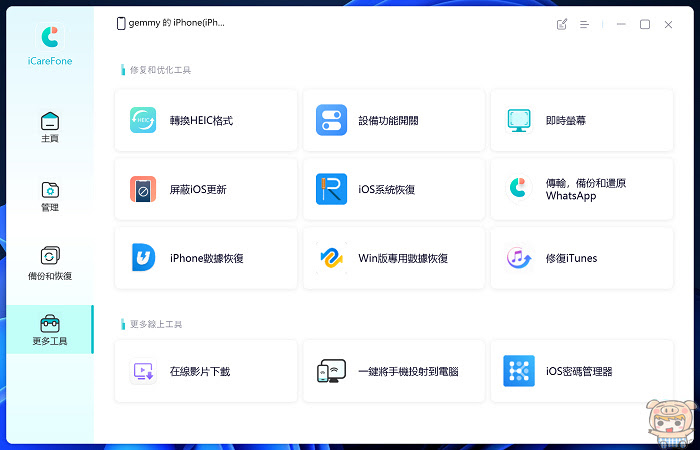Click the WhatsApp transfer backup icon

pos(519,189)
